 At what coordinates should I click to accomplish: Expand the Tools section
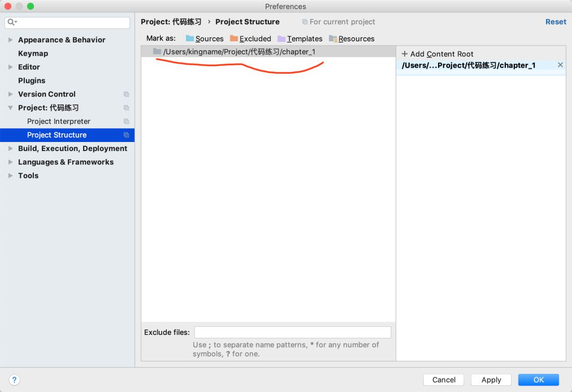[x=11, y=175]
